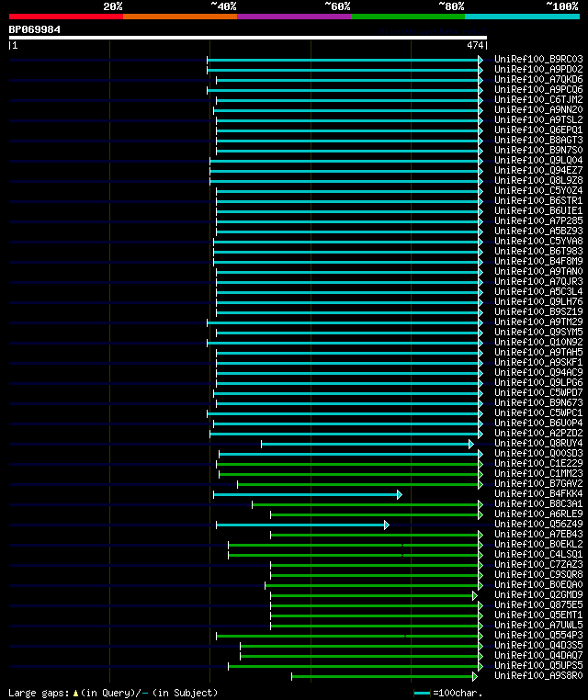Select the UniRef100_Q5EMT1 label
588x700 pixels.
(538, 615)
